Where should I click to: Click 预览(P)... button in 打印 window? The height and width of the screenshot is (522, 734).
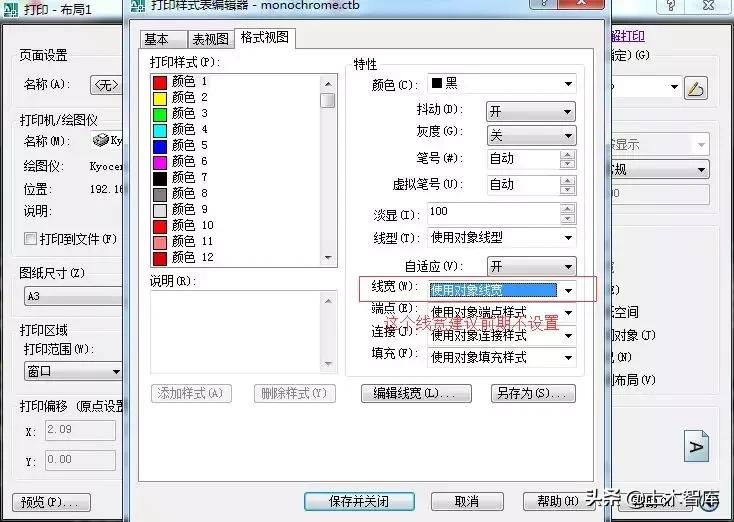point(51,502)
